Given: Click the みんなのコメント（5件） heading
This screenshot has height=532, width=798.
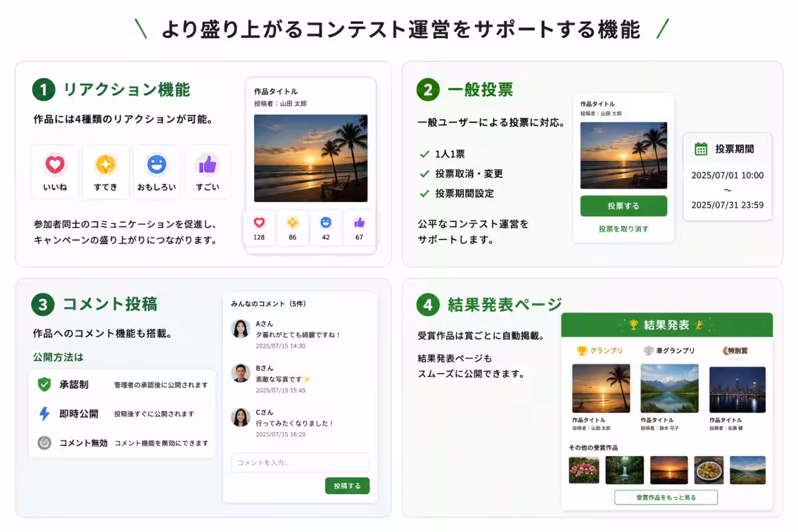Looking at the screenshot, I should (x=269, y=304).
